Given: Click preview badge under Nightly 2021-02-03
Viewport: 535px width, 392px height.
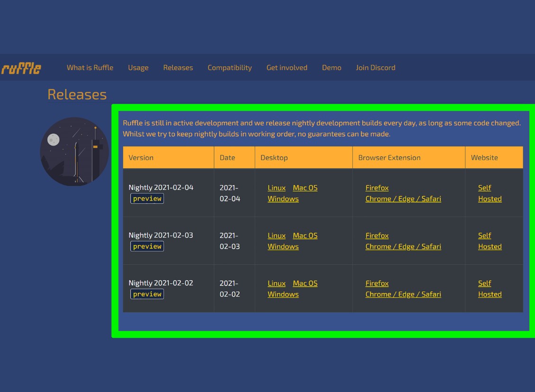Looking at the screenshot, I should click(147, 246).
